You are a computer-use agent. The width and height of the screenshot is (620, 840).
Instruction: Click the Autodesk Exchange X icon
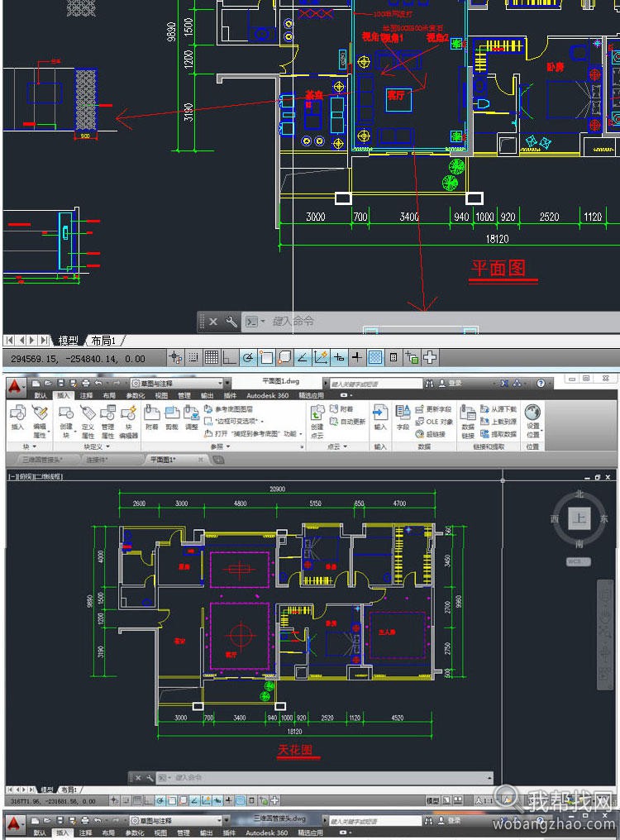tap(504, 383)
